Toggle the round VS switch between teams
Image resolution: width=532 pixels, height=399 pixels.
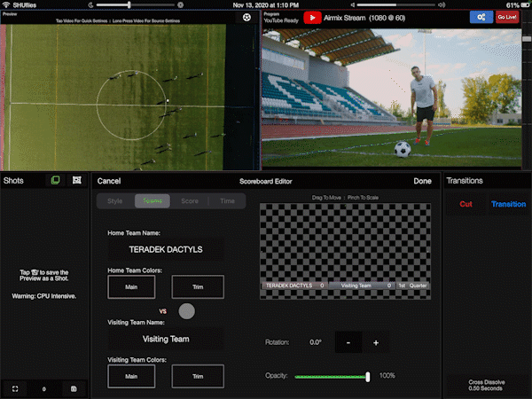[187, 311]
